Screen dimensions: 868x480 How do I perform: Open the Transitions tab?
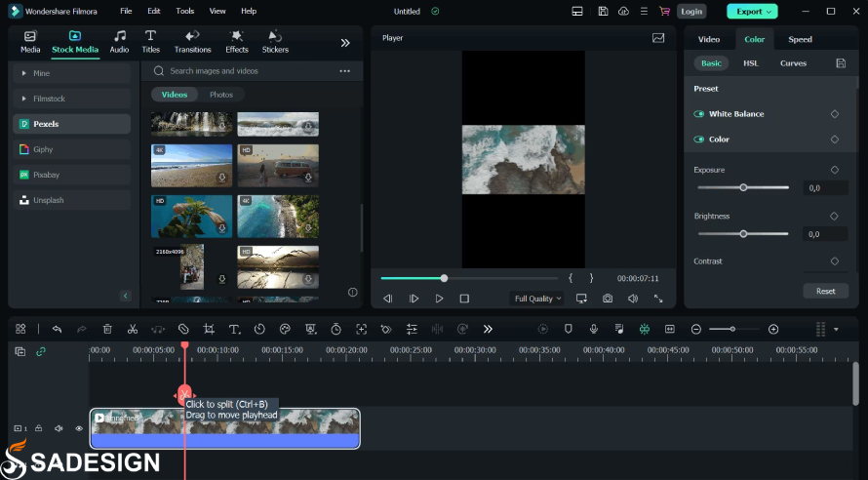pos(193,42)
